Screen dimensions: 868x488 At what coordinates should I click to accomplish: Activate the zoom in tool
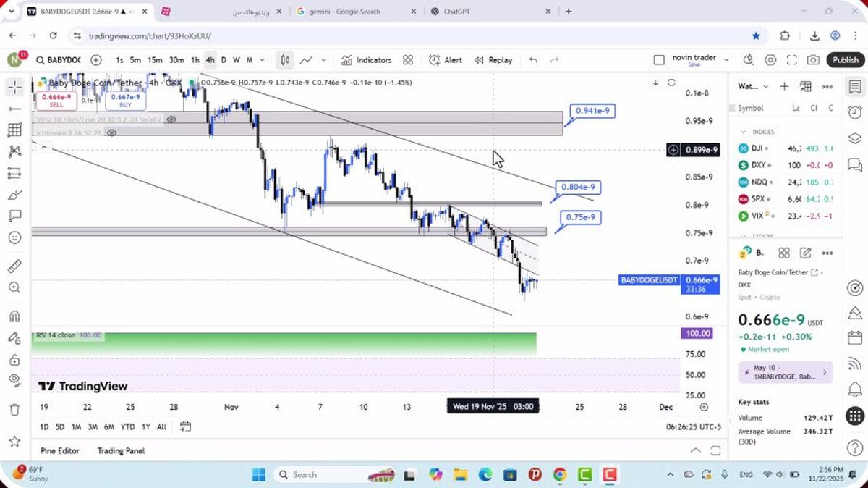pos(14,287)
